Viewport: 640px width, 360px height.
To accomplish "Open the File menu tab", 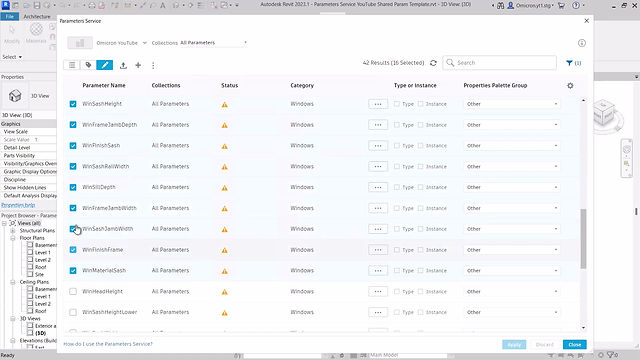I will coord(9,17).
